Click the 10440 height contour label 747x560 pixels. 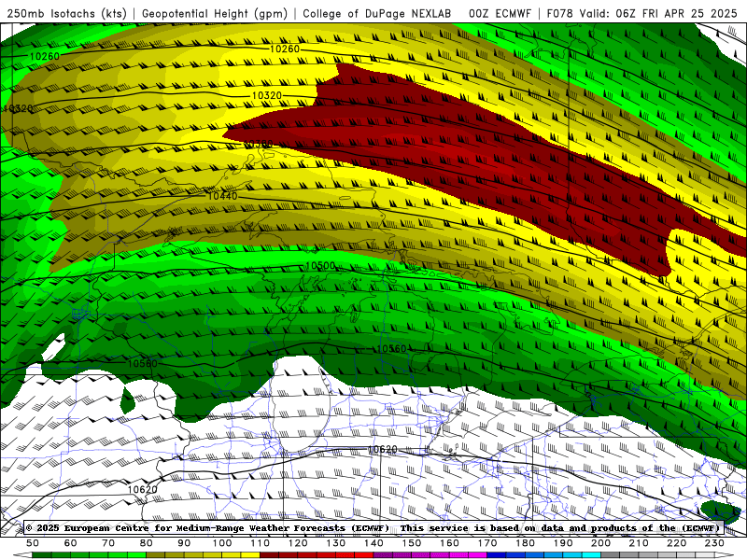click(222, 196)
